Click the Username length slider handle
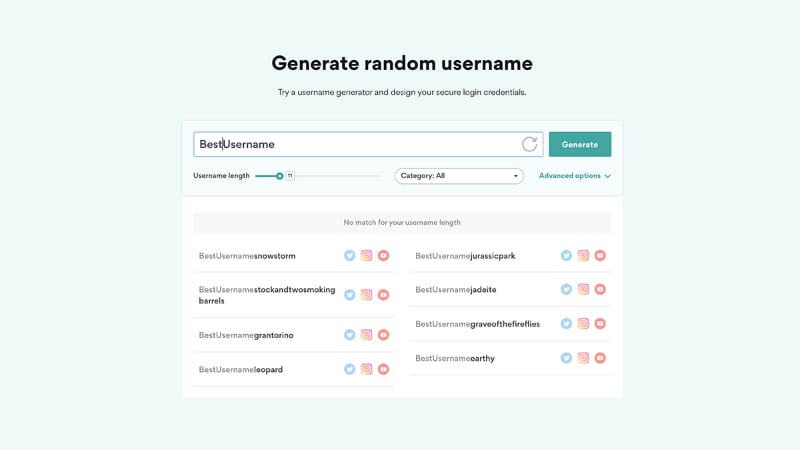This screenshot has width=800, height=450. 280,176
